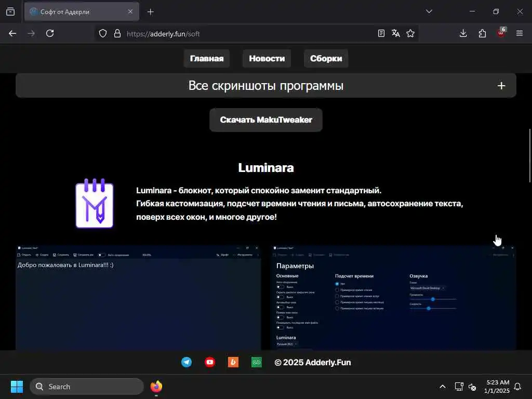Reload the current page
532x399 pixels.
point(50,33)
